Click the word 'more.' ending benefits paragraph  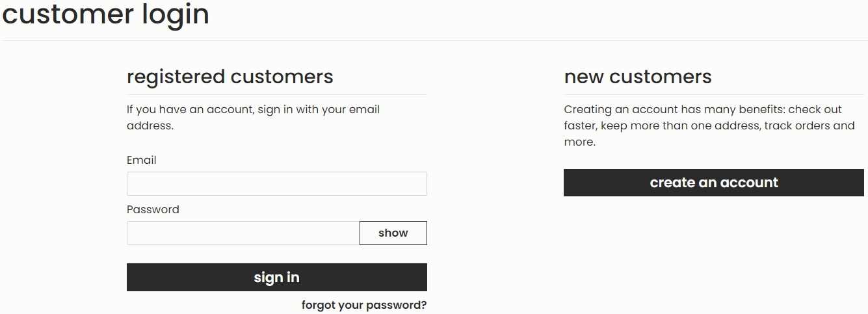point(579,142)
